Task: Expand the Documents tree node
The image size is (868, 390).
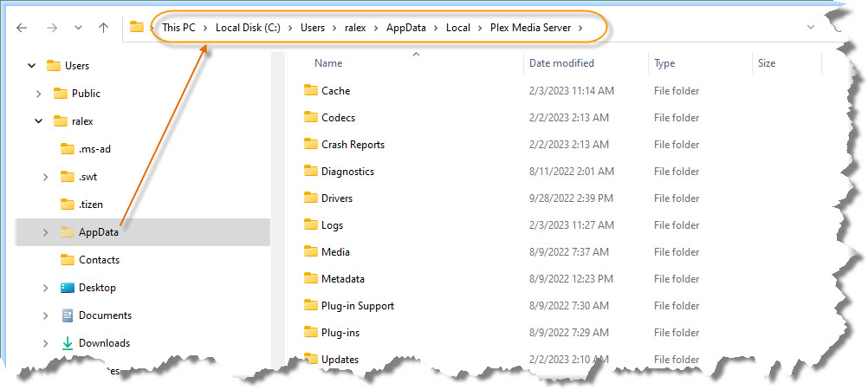Action: 45,315
